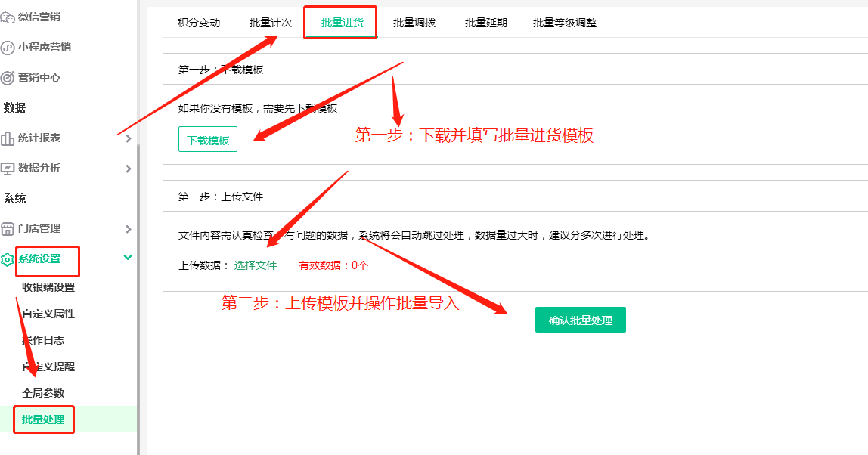Select the 批量调拨 tab
Screen dimensions: 868x455
414,23
